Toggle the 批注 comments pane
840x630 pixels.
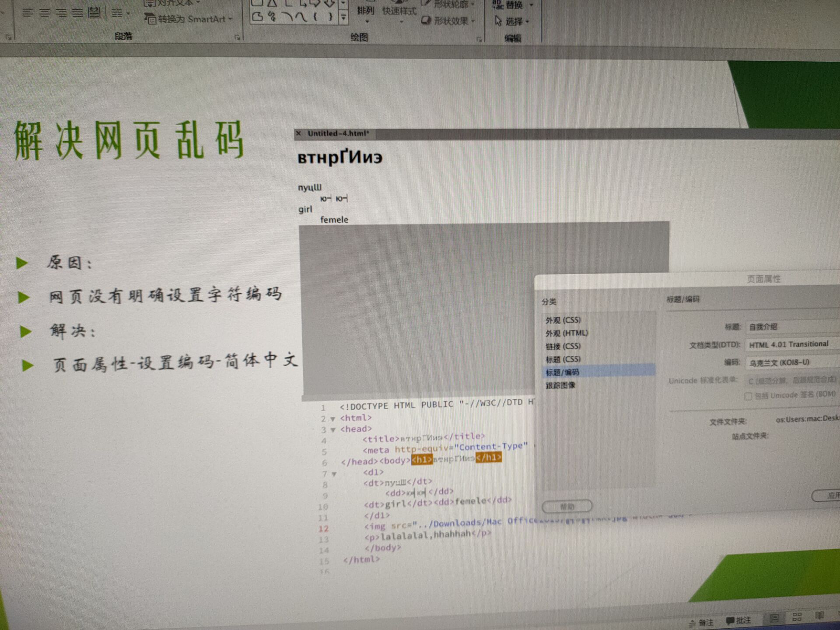coord(738,620)
